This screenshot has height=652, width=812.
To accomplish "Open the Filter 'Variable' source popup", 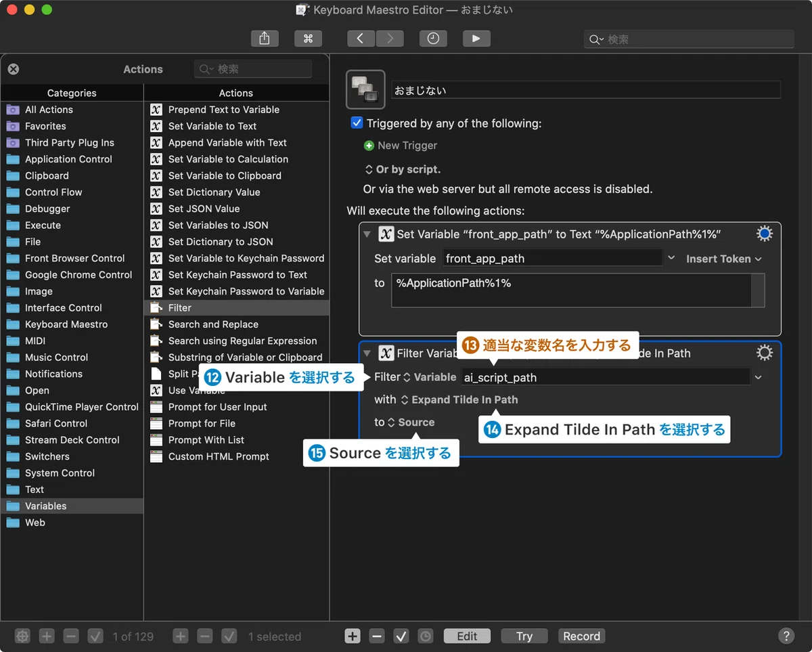I will point(430,377).
